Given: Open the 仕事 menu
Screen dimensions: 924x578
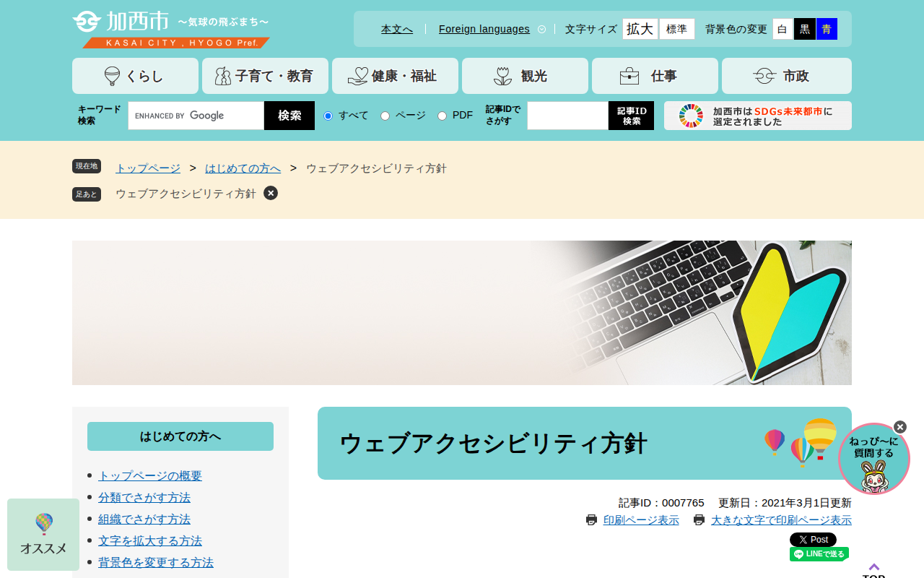Looking at the screenshot, I should 655,76.
